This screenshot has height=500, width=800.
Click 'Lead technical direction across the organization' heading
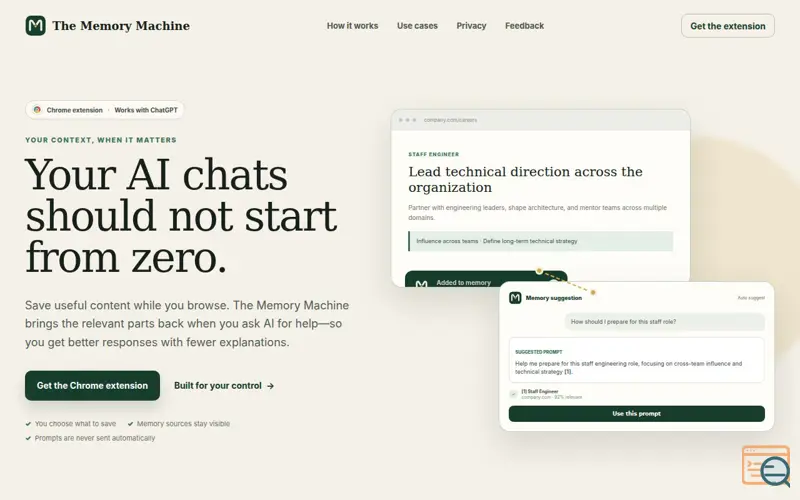pyautogui.click(x=526, y=180)
